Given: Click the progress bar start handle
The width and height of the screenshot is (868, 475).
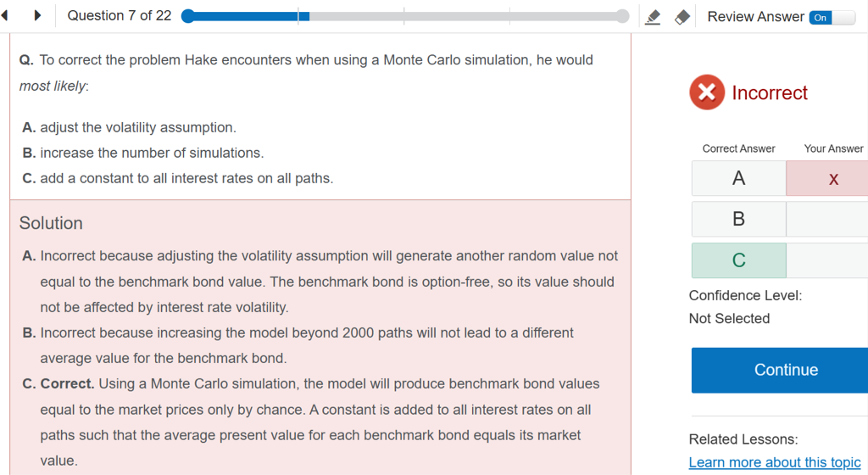Looking at the screenshot, I should (187, 16).
